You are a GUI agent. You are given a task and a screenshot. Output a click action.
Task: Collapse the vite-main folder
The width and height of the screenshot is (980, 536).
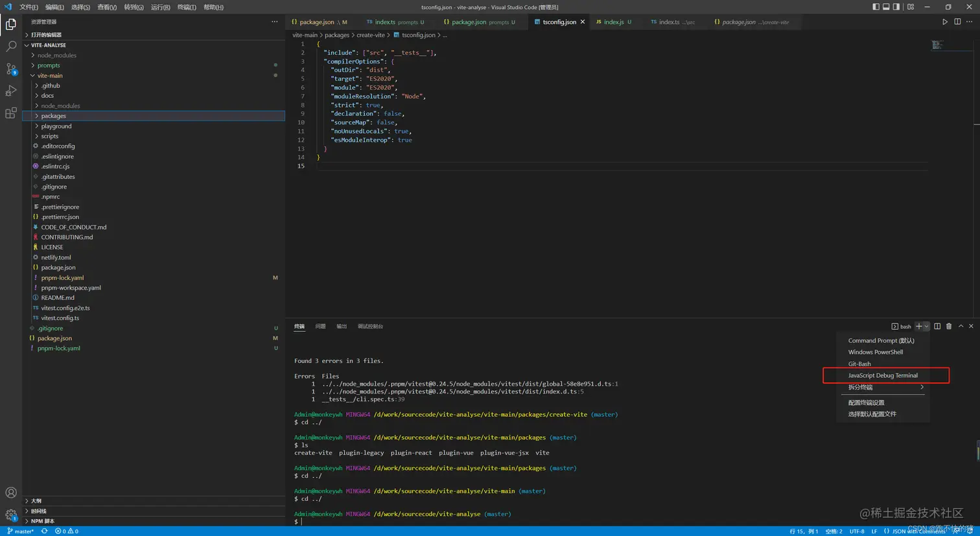coord(49,76)
